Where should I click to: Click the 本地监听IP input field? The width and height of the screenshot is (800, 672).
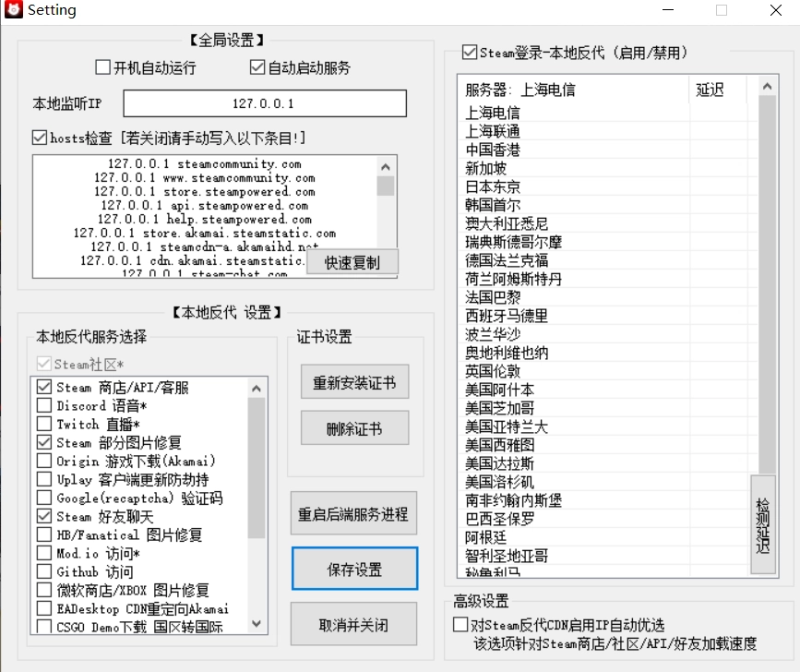[264, 103]
